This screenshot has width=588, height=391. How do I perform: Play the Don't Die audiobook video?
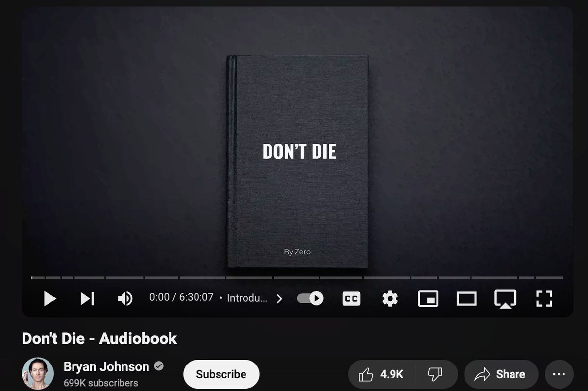pyautogui.click(x=50, y=298)
